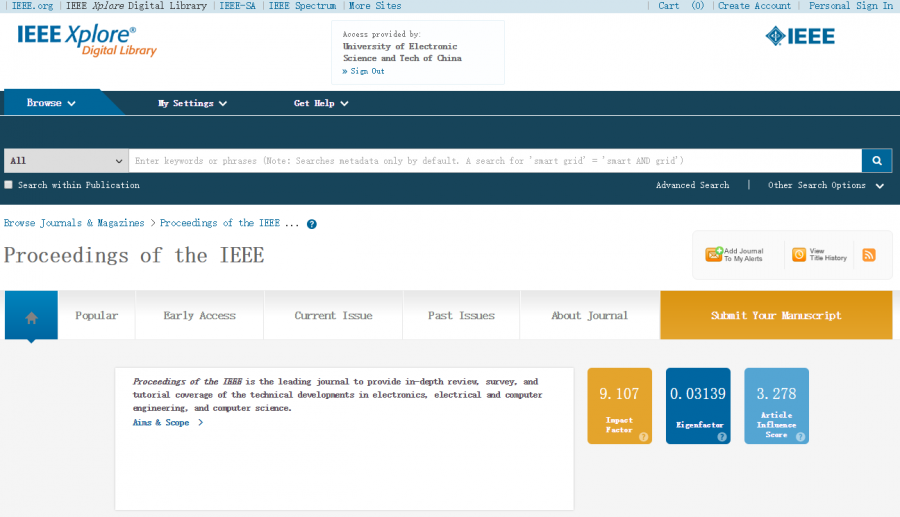Click the IEEE logo at top right
Screen dimensions: 900x517
800,37
